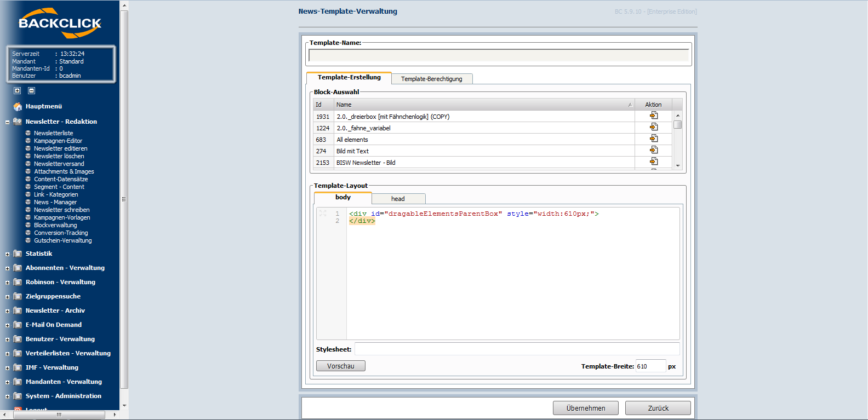Toggle fullscreen icon in the code editor

click(323, 214)
